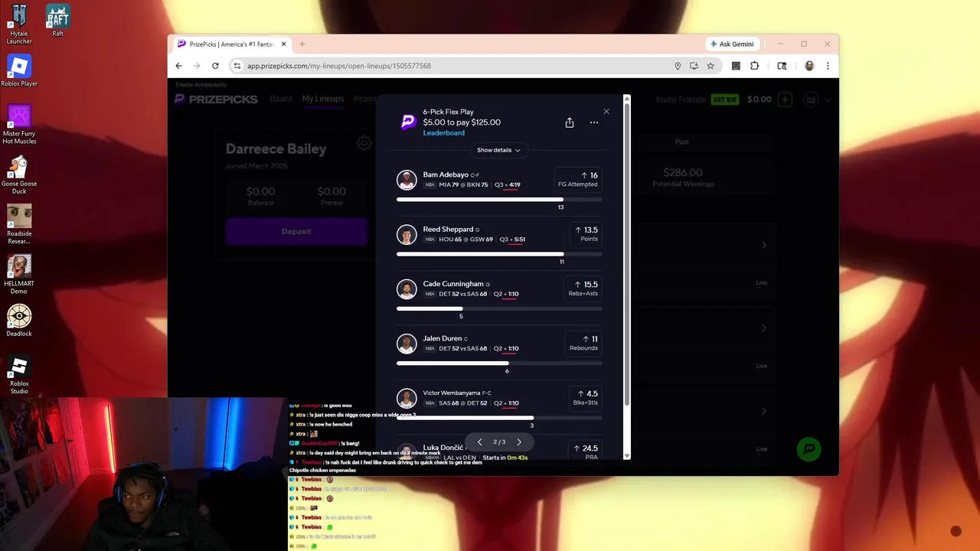Click the GET $10 badge
Screen dimensions: 980x551
[x=725, y=99]
